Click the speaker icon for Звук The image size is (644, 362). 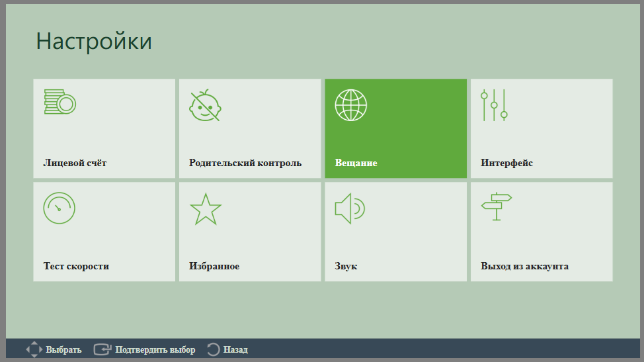350,208
